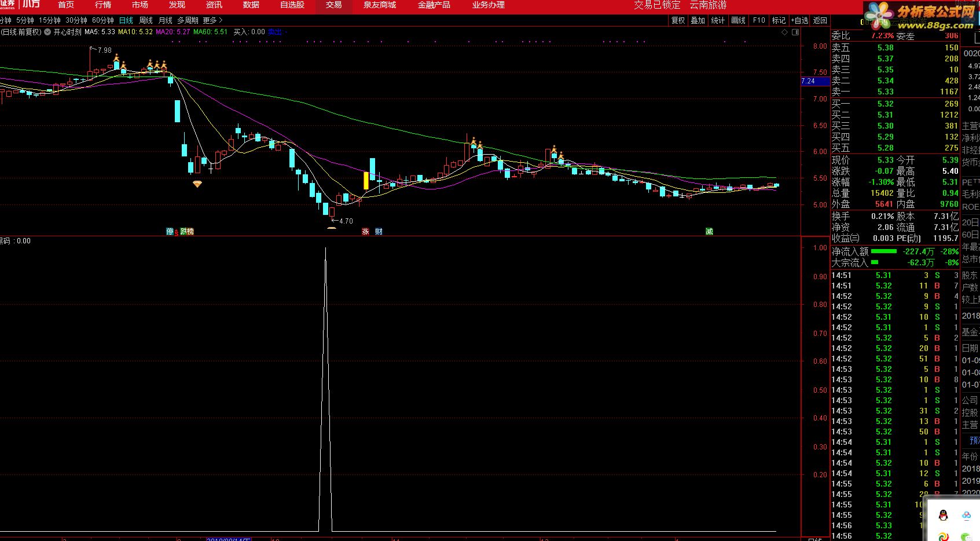Image resolution: width=980 pixels, height=541 pixels.
Task: Click the 跌榜 info marker
Action: click(187, 231)
